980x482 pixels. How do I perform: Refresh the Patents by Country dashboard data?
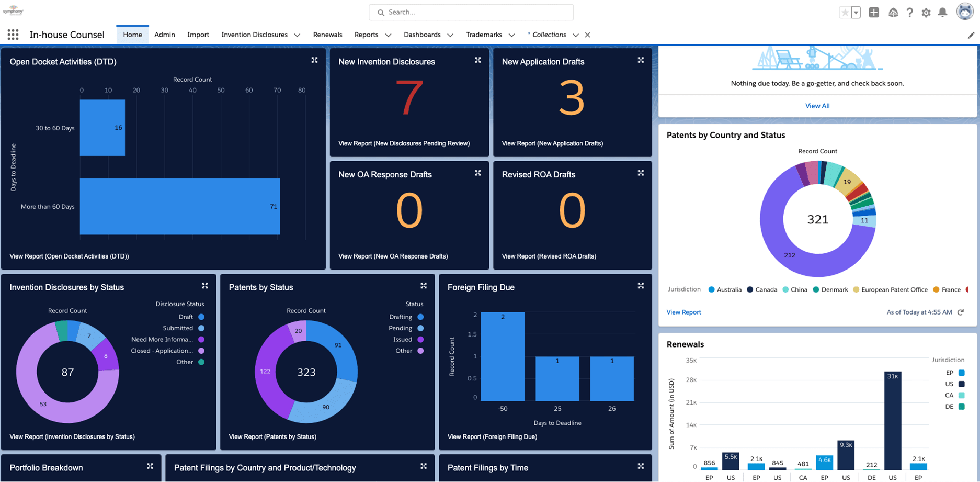coord(961,312)
